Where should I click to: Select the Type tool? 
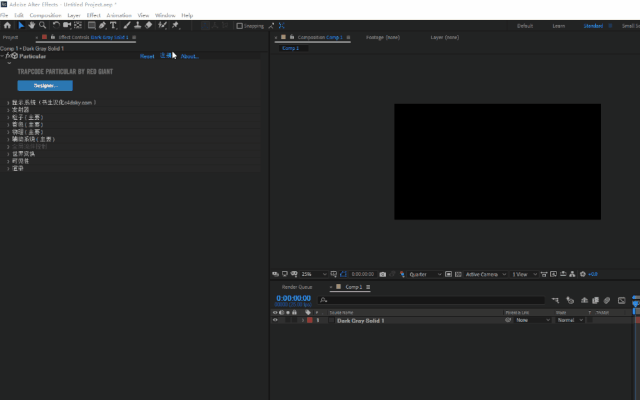pyautogui.click(x=113, y=25)
